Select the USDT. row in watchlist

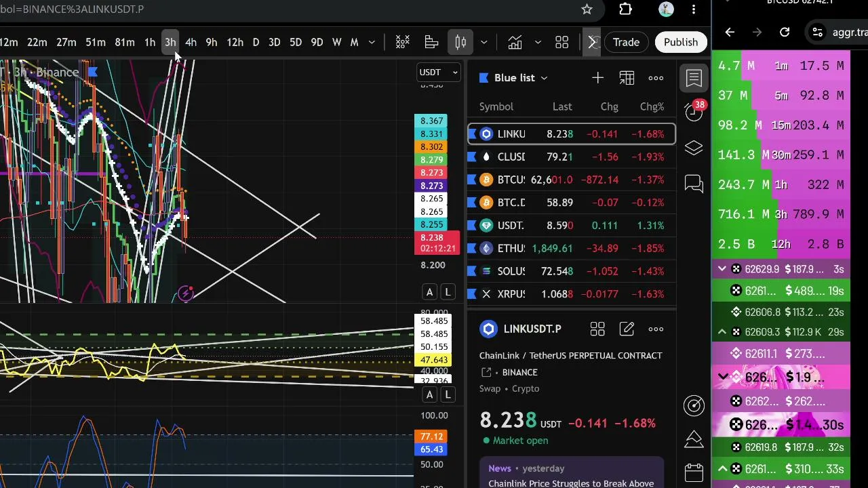572,226
